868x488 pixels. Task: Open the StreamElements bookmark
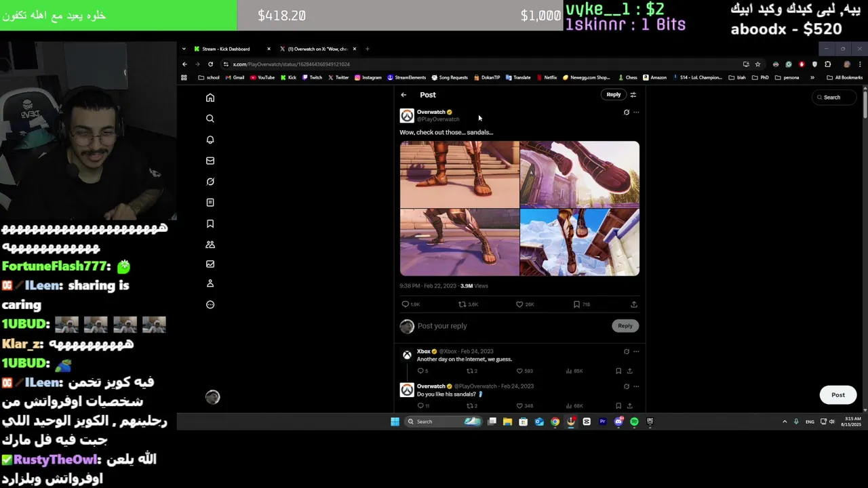(x=406, y=78)
